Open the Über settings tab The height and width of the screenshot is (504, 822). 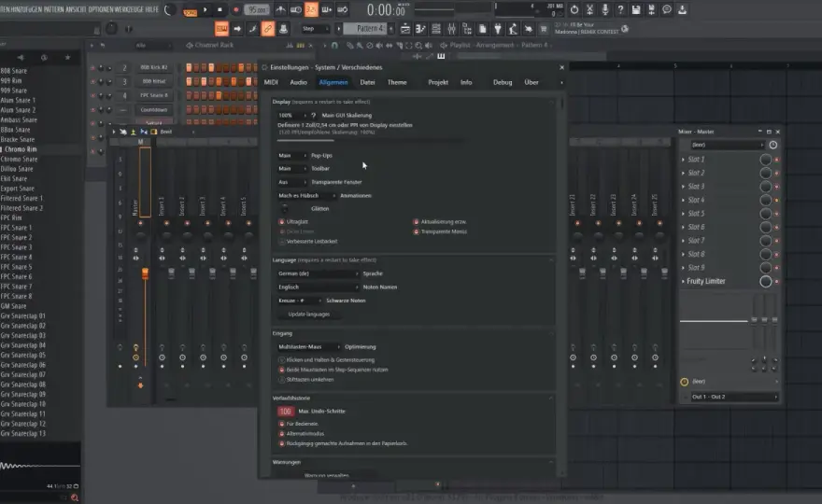pos(531,82)
